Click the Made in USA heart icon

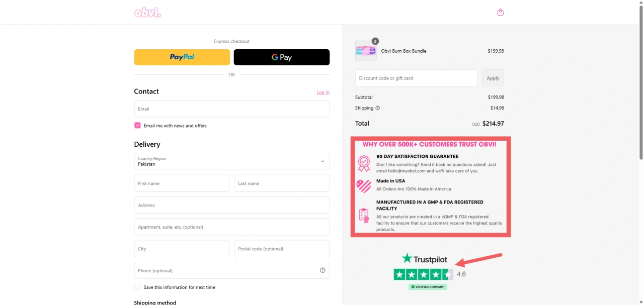tap(364, 186)
